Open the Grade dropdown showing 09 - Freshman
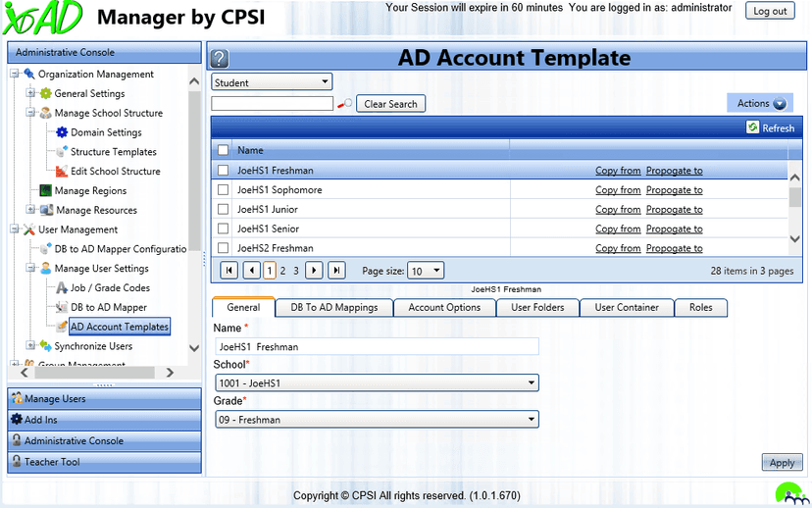Image resolution: width=812 pixels, height=508 pixels. [x=377, y=420]
